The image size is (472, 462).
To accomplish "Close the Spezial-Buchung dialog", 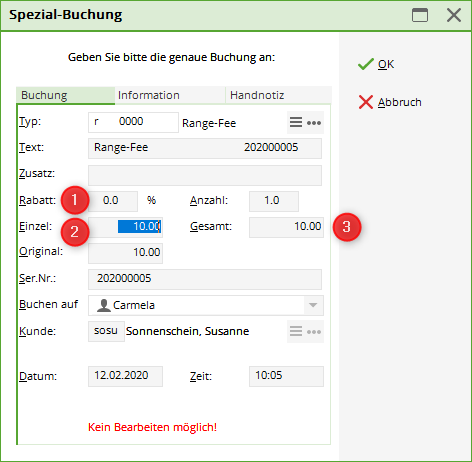I will point(454,15).
